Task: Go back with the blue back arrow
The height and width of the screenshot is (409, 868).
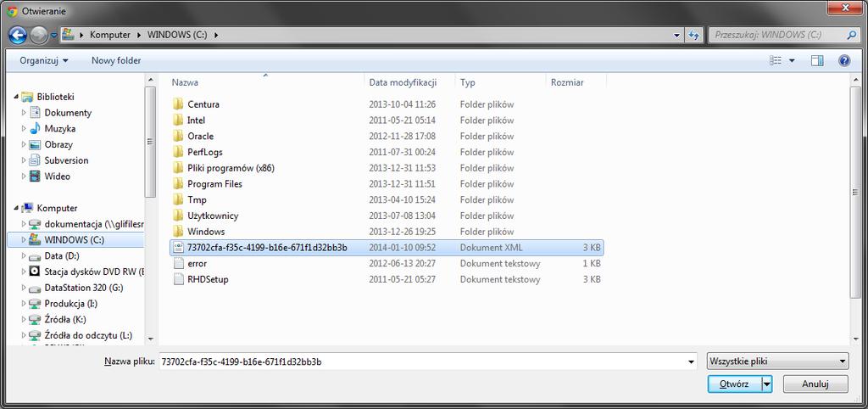Action: tap(18, 36)
